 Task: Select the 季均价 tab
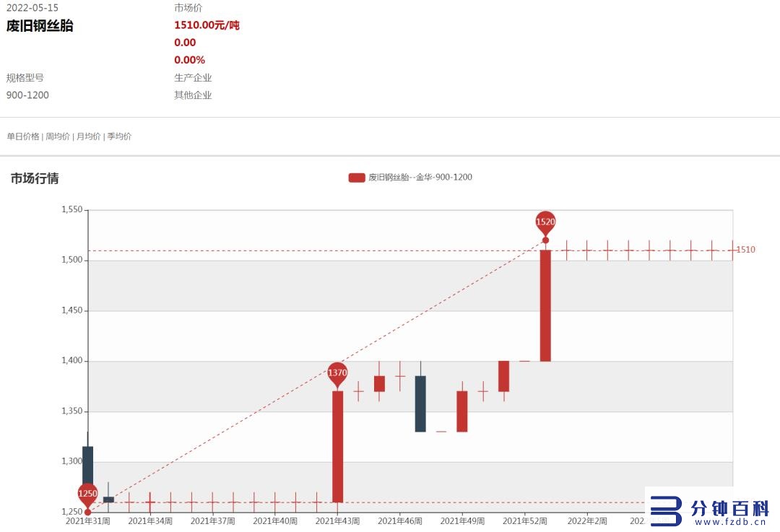pyautogui.click(x=119, y=136)
